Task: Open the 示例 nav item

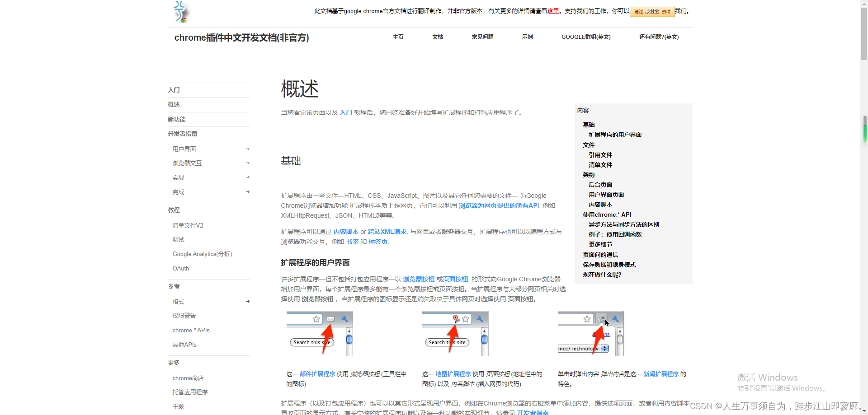Action: (527, 37)
